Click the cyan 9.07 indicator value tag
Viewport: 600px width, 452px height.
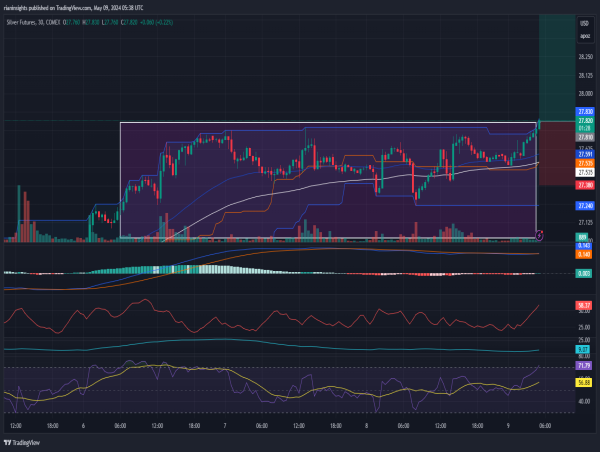click(x=582, y=349)
